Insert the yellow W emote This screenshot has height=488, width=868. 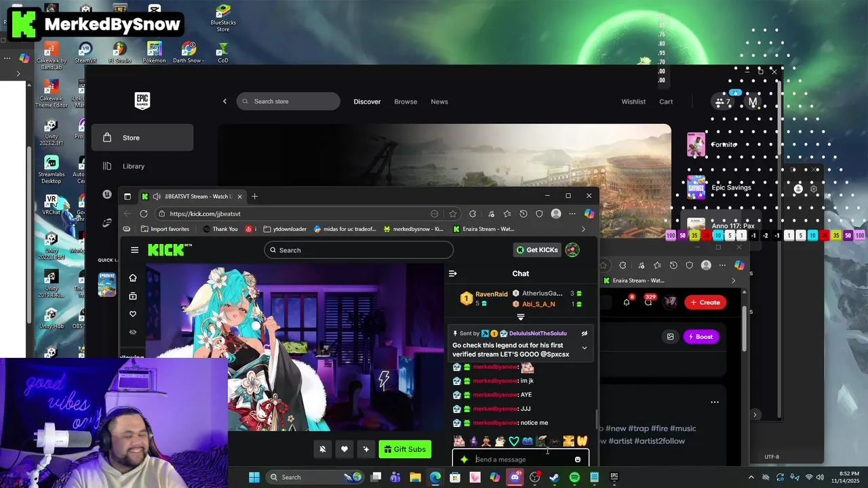pos(582,441)
